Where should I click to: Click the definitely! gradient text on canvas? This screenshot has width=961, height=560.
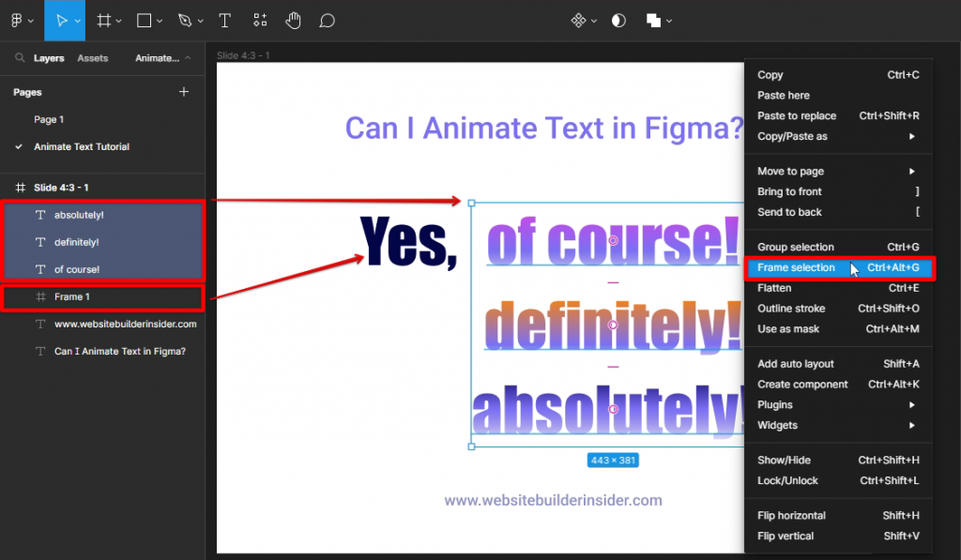pos(613,326)
